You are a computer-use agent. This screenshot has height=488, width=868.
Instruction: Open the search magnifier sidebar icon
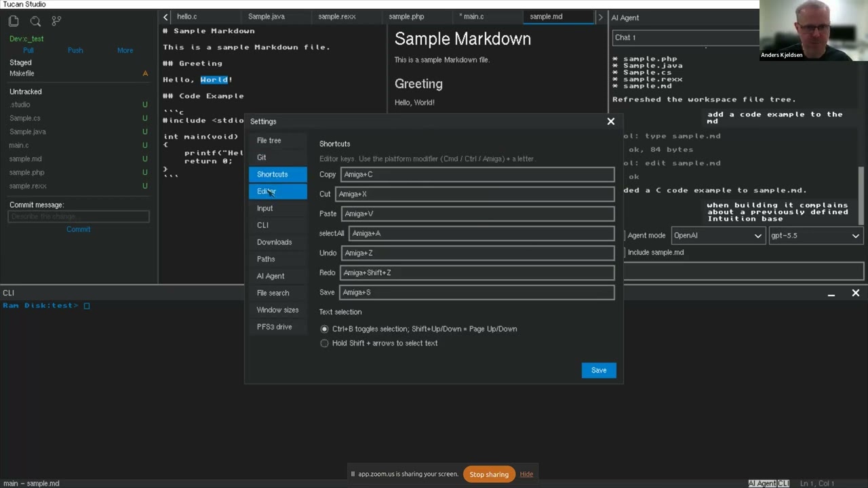(35, 21)
